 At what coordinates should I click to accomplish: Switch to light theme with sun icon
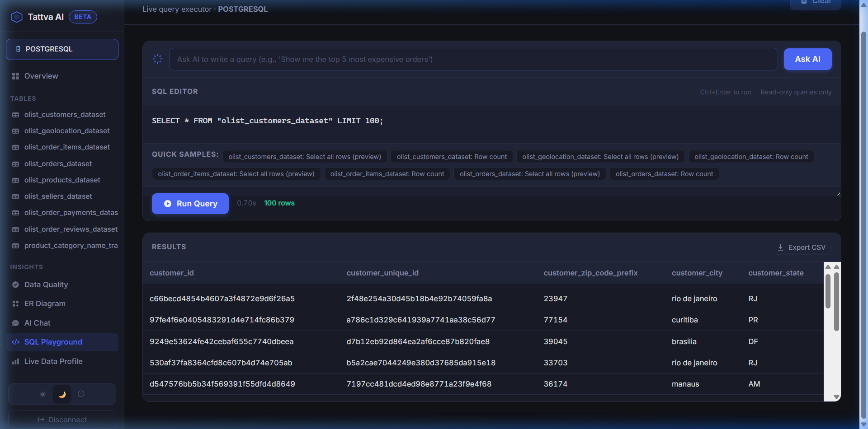point(43,394)
